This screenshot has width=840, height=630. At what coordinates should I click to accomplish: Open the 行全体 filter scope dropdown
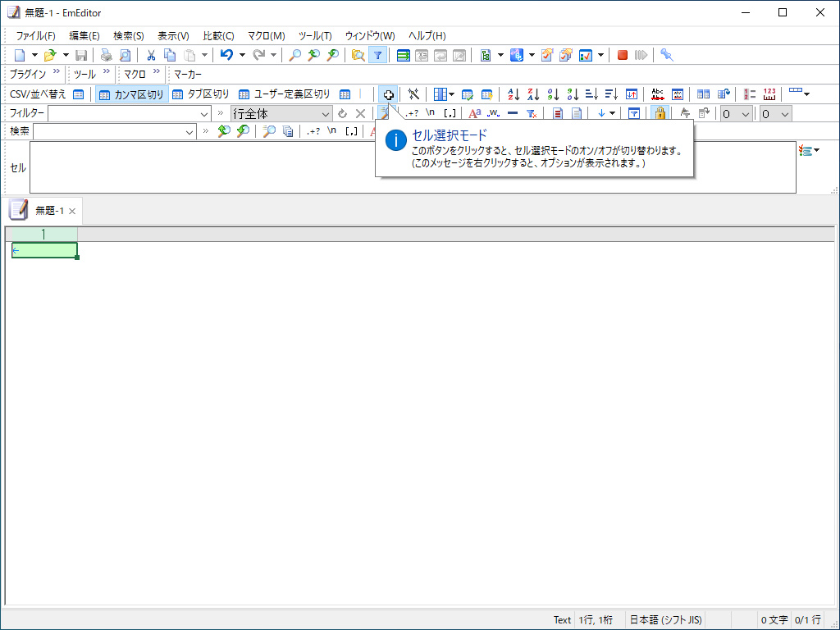[326, 112]
